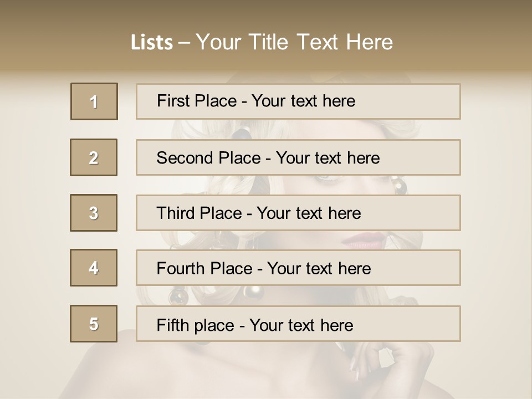Click the Fifth place text box
This screenshot has width=532, height=399.
pyautogui.click(x=298, y=324)
